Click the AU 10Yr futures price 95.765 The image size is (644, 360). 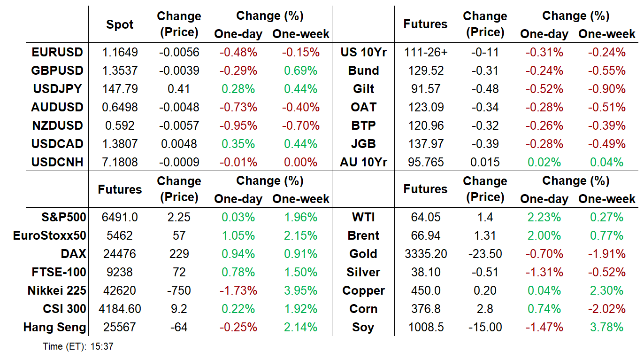coord(426,162)
